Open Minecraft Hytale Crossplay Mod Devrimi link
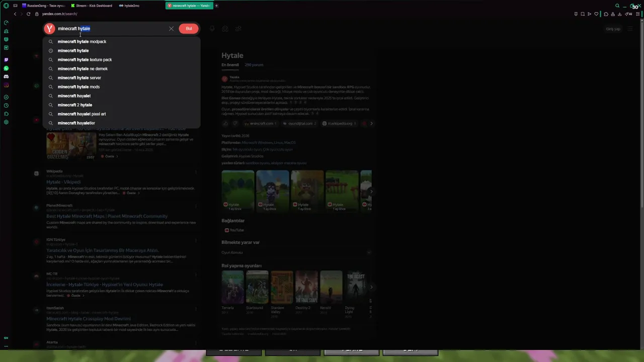This screenshot has height=362, width=644. [x=89, y=319]
